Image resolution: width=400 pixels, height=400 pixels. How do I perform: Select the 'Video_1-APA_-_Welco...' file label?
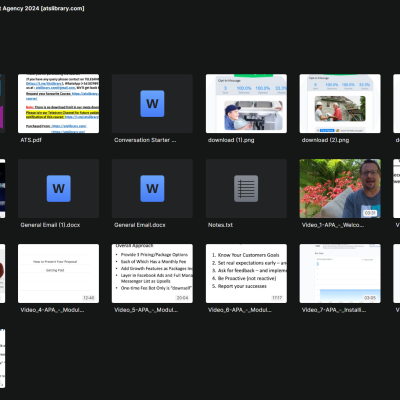(x=333, y=225)
